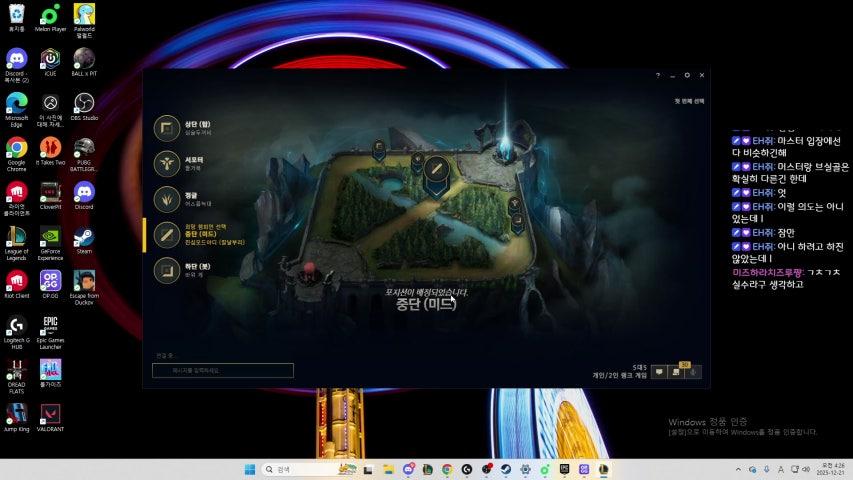Open the League client help question mark
Screen dimensions: 853x480
coord(657,76)
